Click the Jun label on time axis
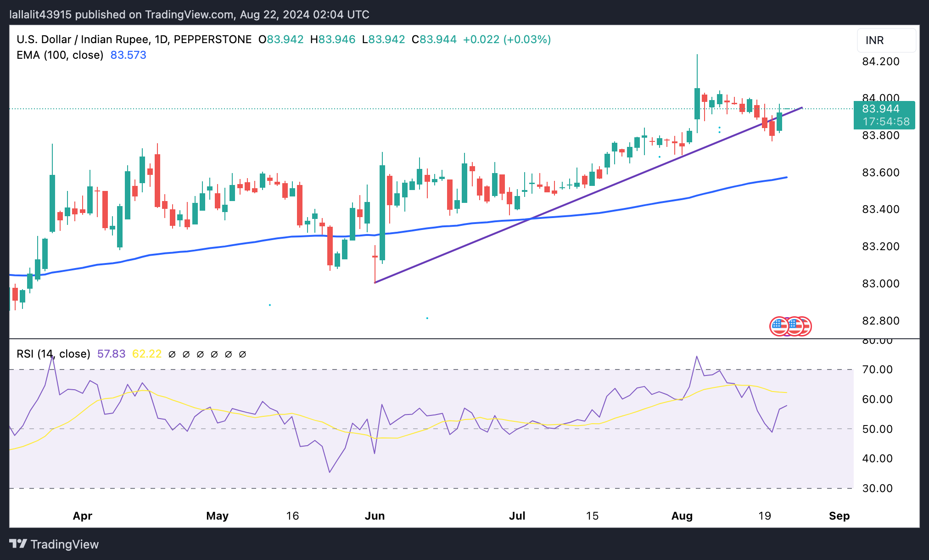This screenshot has height=560, width=929. point(375,516)
